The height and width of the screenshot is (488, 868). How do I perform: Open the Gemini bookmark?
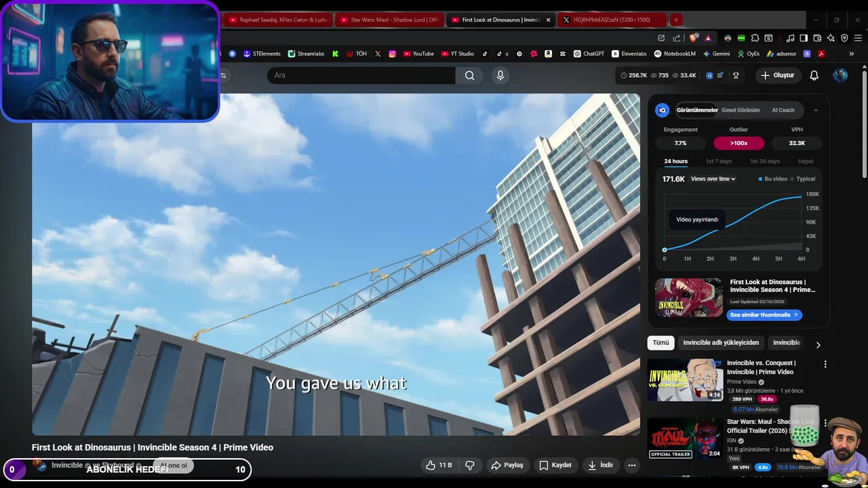[716, 54]
